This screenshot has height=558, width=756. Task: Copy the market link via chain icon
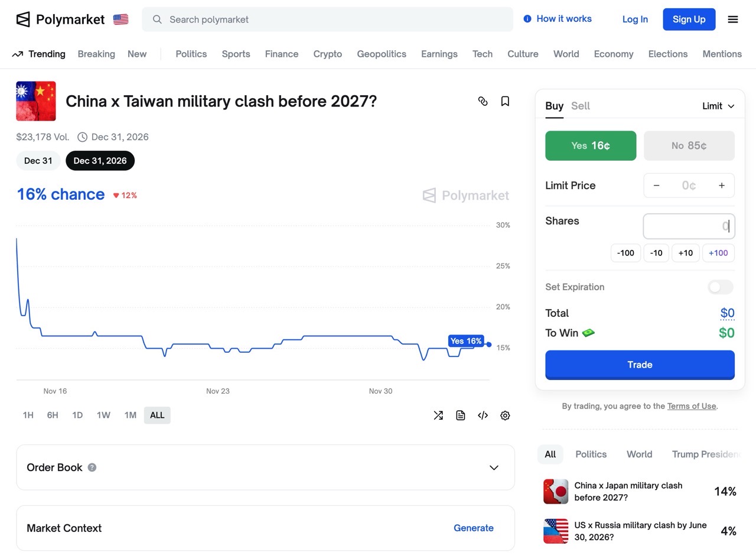click(483, 101)
